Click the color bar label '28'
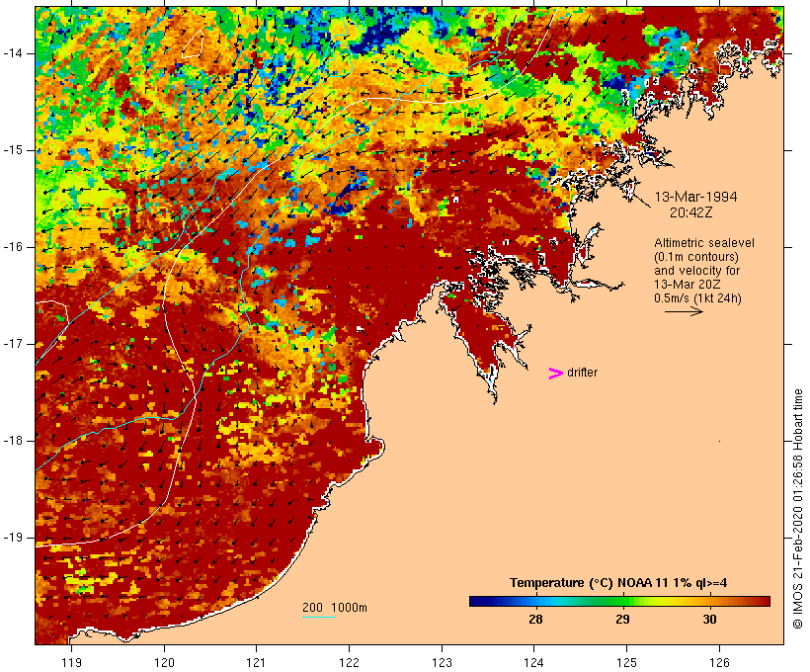 535,619
